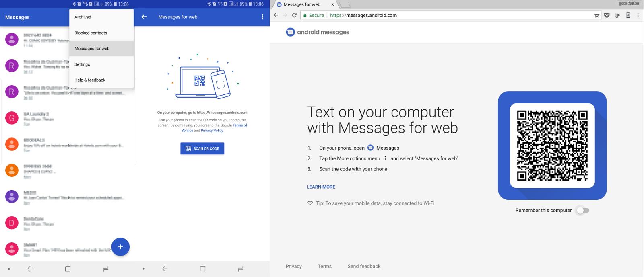Click the 'On your phone, open Messages' step
Viewport: 644px width, 277px height.
[x=359, y=148]
